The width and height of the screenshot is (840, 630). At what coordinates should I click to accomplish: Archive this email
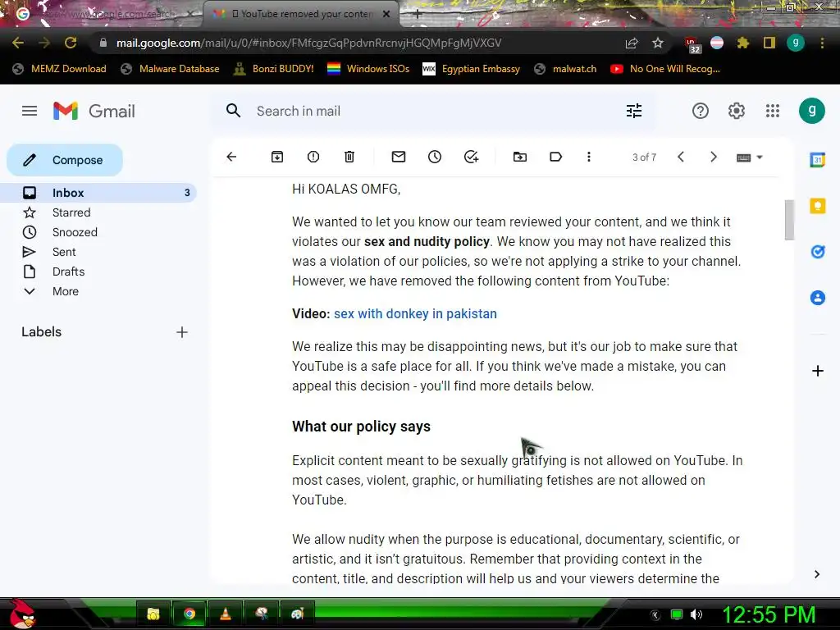[x=277, y=157]
